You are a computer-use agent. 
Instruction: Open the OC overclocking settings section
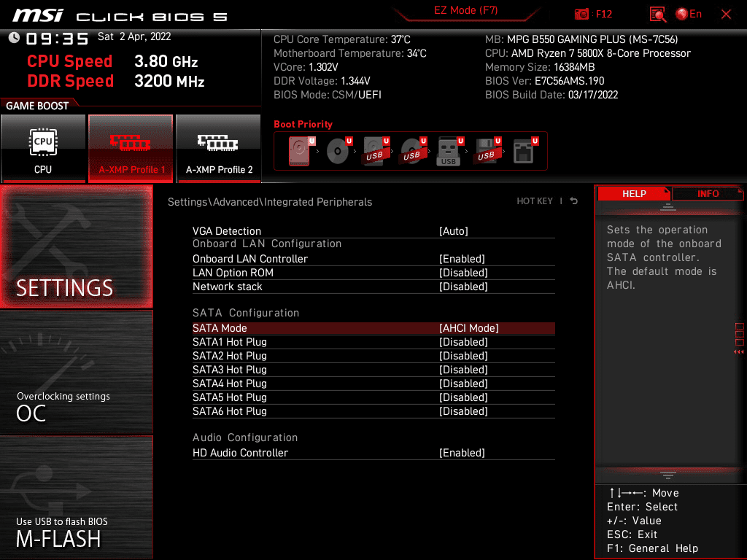pyautogui.click(x=76, y=373)
